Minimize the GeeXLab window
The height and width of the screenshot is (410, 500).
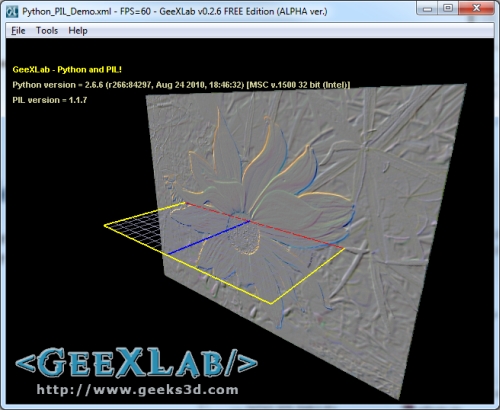(x=428, y=8)
